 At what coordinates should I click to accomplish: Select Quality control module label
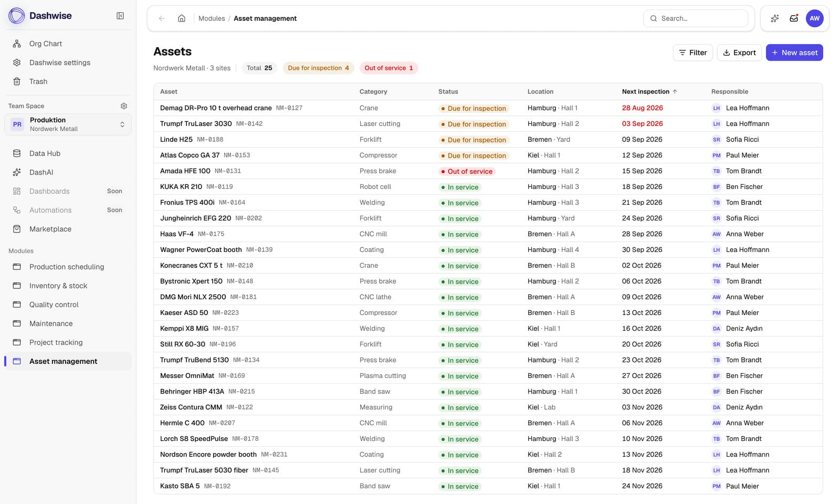click(54, 304)
